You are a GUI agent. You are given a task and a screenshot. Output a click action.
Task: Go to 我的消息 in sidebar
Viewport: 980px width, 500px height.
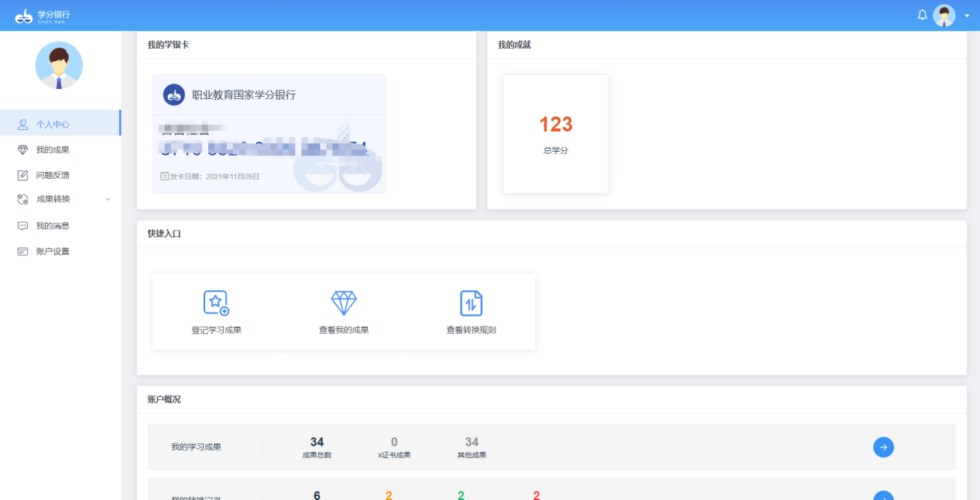click(x=53, y=226)
